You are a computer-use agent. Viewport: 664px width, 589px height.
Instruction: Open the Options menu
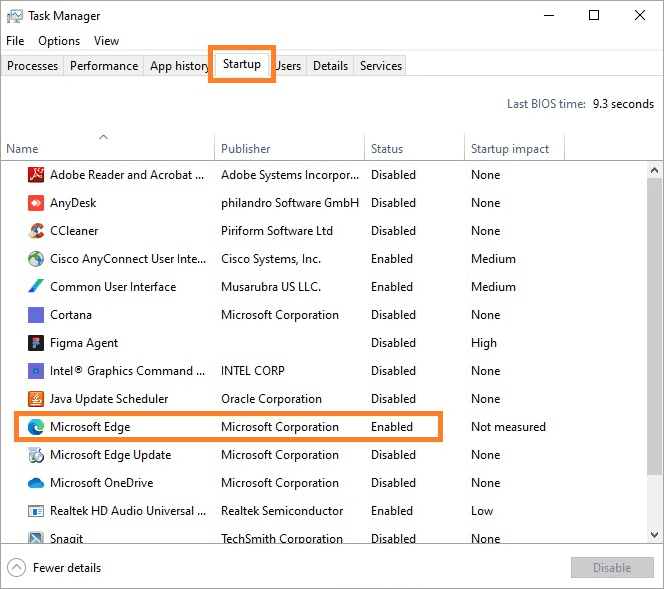(x=59, y=41)
